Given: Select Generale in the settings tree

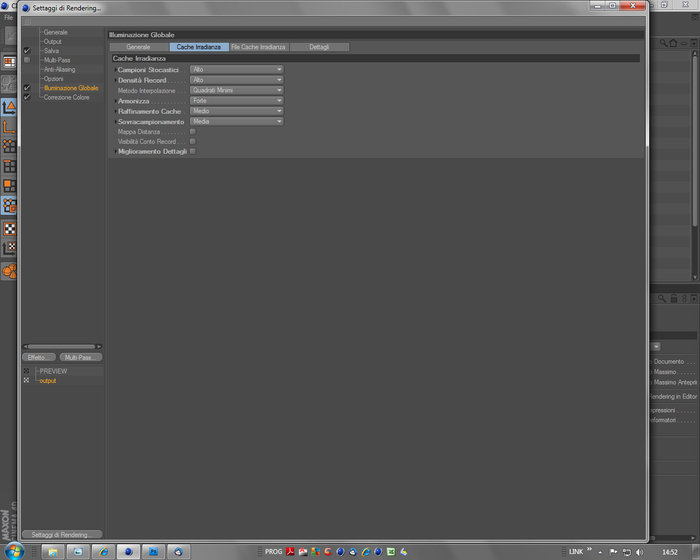Looking at the screenshot, I should click(56, 32).
